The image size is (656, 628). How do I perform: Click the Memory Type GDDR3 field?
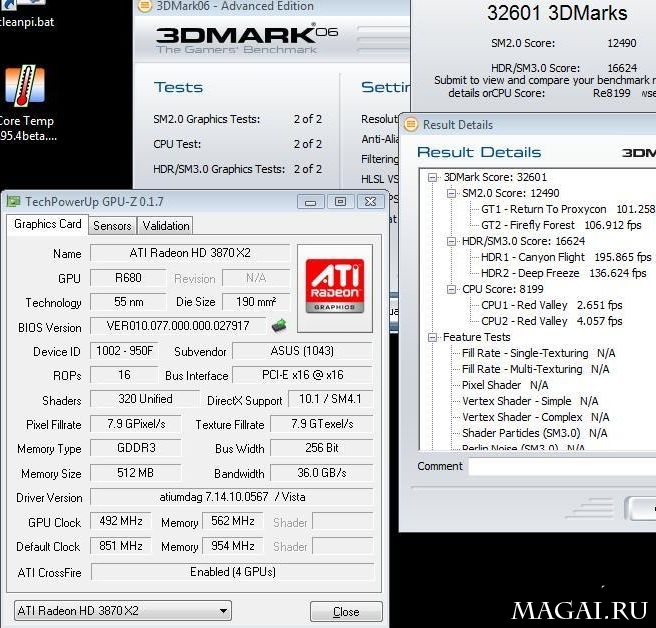click(136, 448)
